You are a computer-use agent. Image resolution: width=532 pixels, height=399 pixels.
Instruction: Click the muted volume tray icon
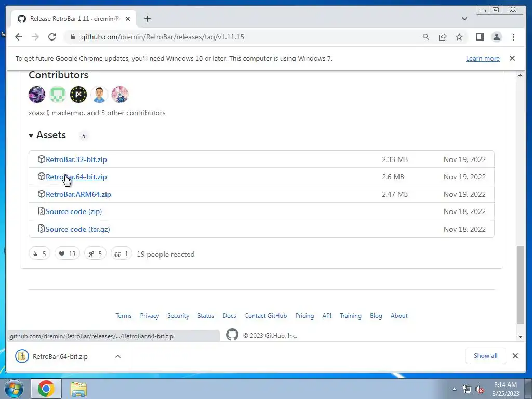(480, 390)
